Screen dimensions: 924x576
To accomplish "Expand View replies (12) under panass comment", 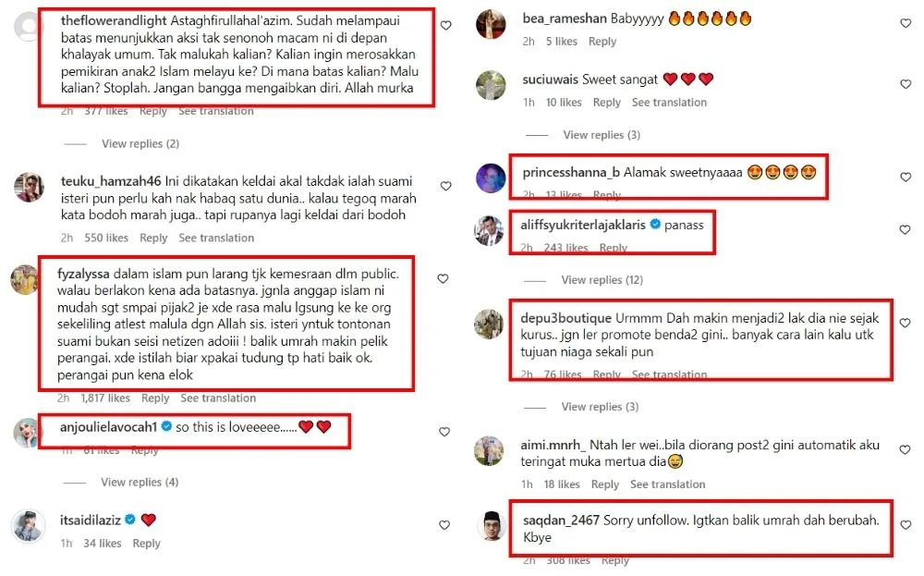I will coord(602,280).
